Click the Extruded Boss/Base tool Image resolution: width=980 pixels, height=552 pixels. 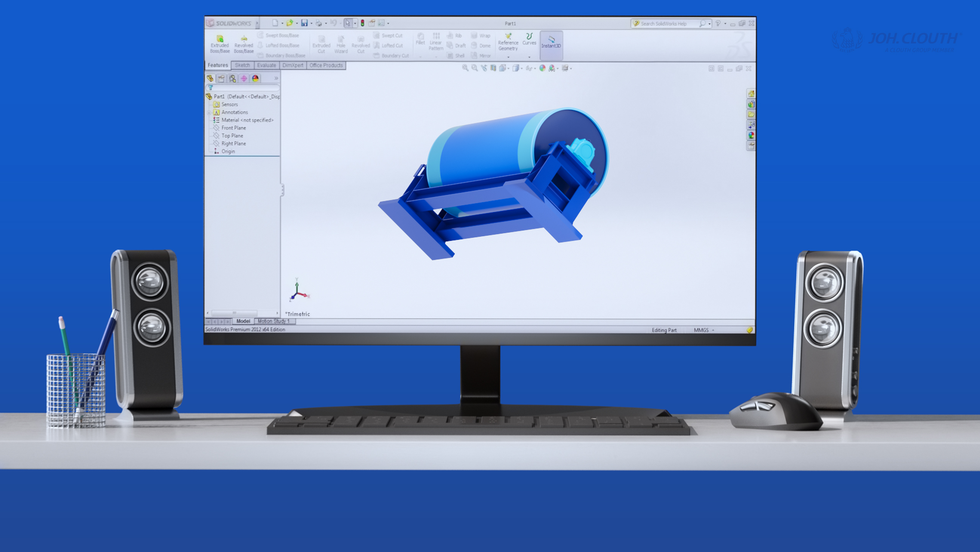click(x=219, y=44)
